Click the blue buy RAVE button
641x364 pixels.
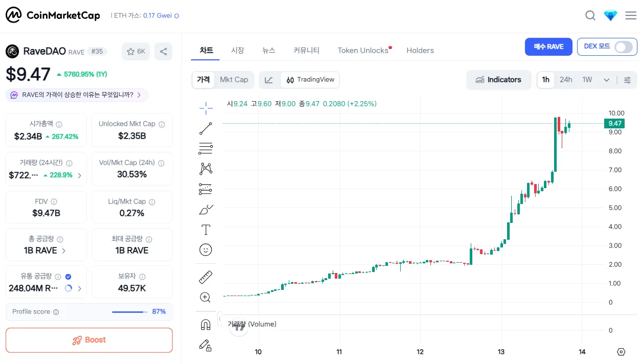tap(548, 47)
